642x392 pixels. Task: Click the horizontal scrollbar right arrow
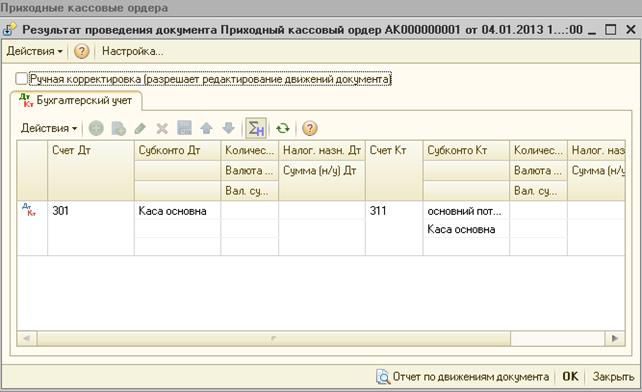pos(615,338)
